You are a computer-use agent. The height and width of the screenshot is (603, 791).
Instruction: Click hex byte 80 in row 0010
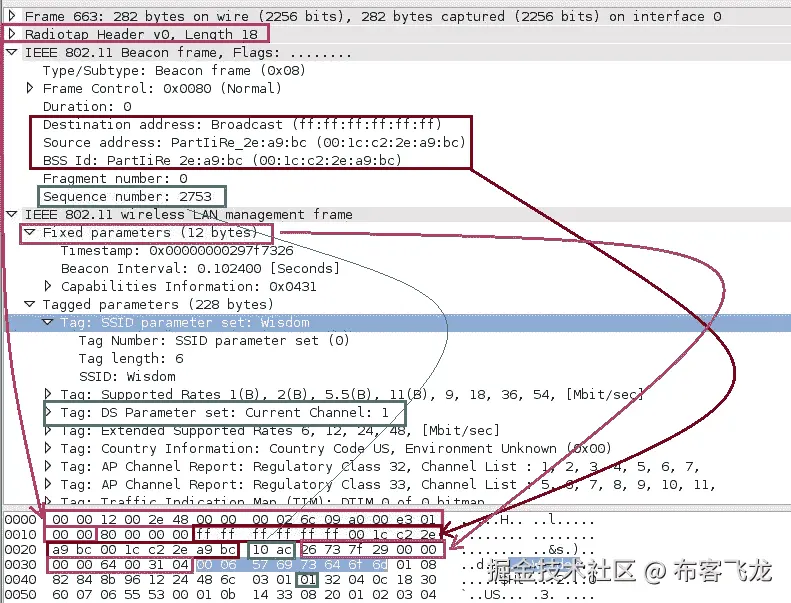[108, 534]
